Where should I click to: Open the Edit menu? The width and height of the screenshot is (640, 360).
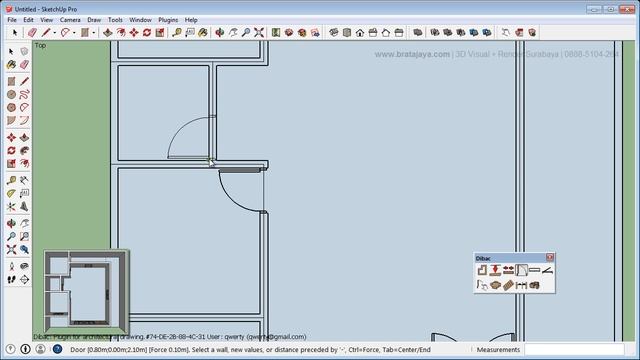[x=28, y=20]
